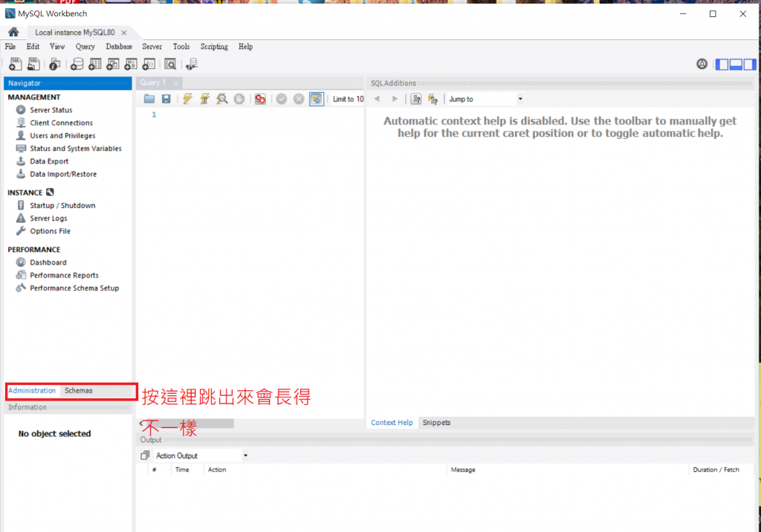This screenshot has width=761, height=532.
Task: Open the Tools menu
Action: [x=181, y=47]
